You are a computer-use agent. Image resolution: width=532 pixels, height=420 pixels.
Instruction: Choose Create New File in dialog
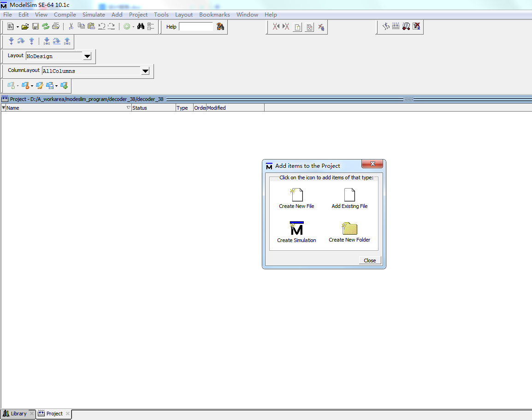[x=296, y=198]
